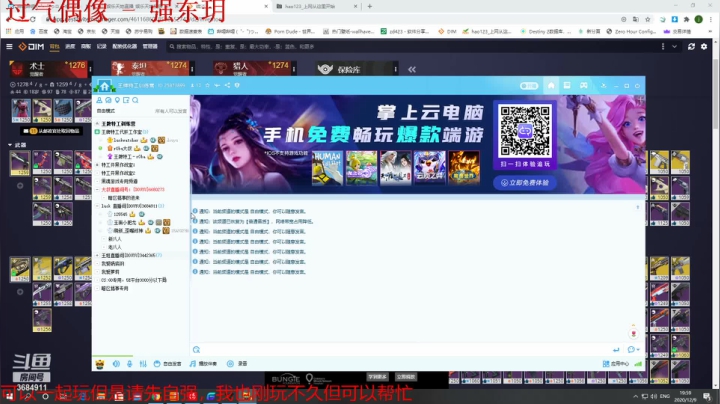This screenshot has width=720, height=404.
Task: Click the cloud PC advertisement banner
Action: tap(418, 144)
